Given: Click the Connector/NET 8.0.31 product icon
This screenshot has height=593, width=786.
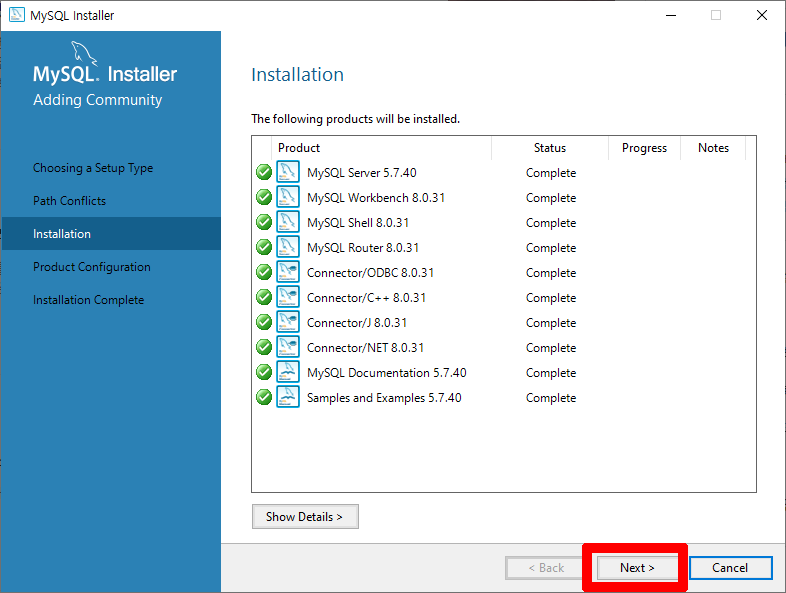Looking at the screenshot, I should pyautogui.click(x=288, y=347).
